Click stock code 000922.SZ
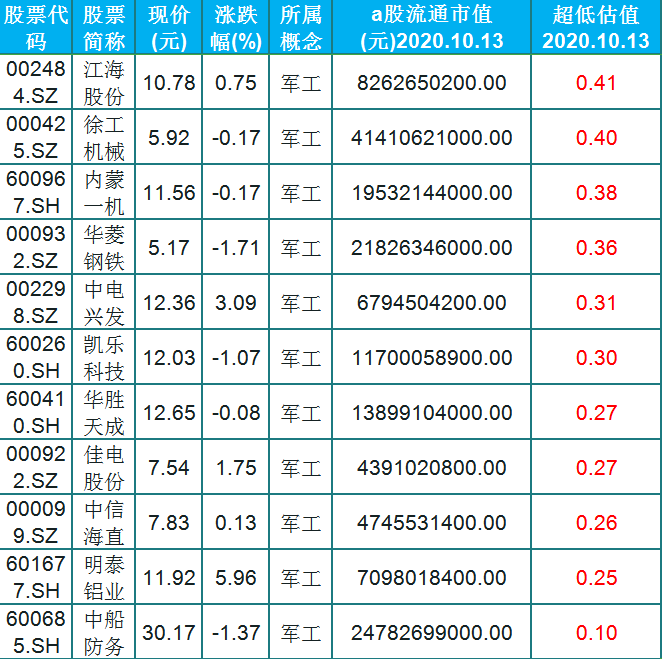 pos(35,467)
